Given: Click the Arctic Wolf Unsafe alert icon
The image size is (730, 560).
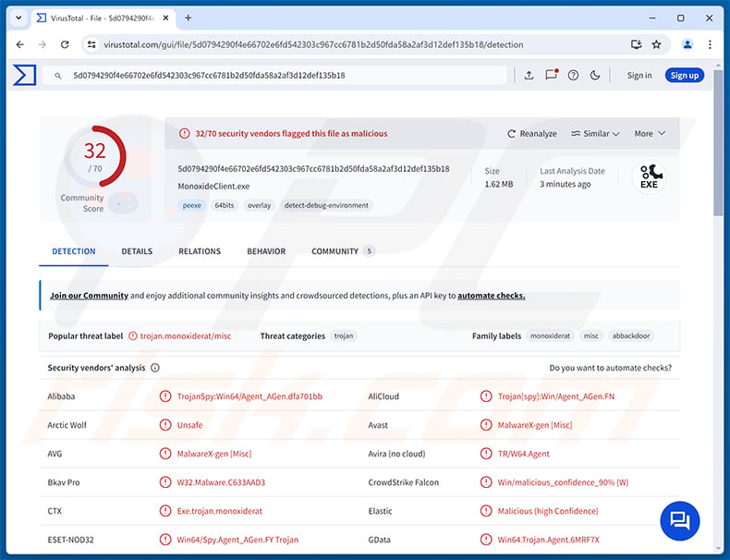Looking at the screenshot, I should 165,425.
